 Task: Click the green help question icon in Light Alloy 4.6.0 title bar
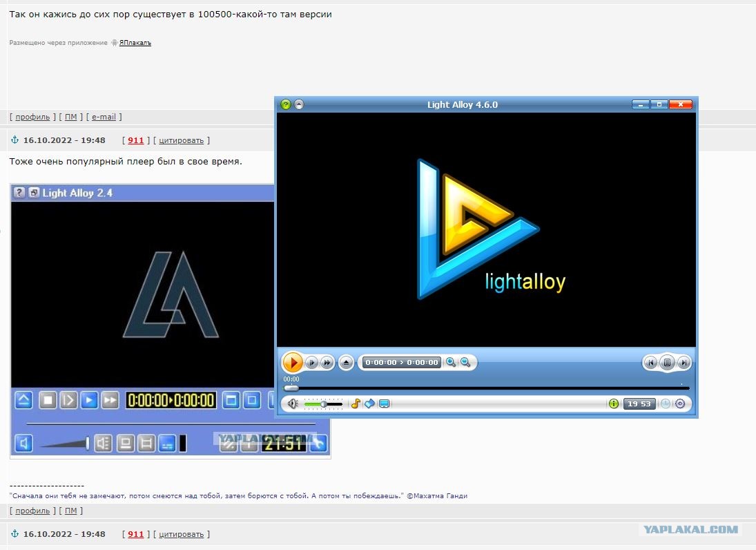pyautogui.click(x=286, y=104)
